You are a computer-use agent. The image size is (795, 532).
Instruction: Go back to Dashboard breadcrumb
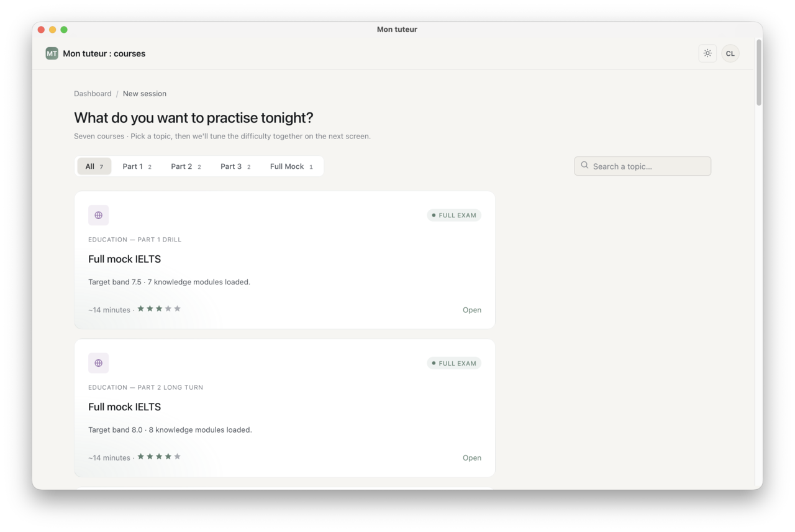(93, 94)
